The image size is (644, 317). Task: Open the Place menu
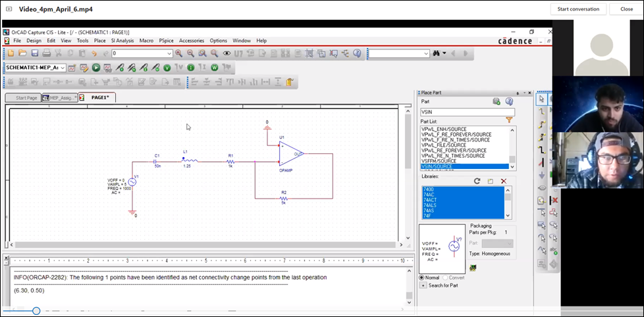tap(100, 41)
